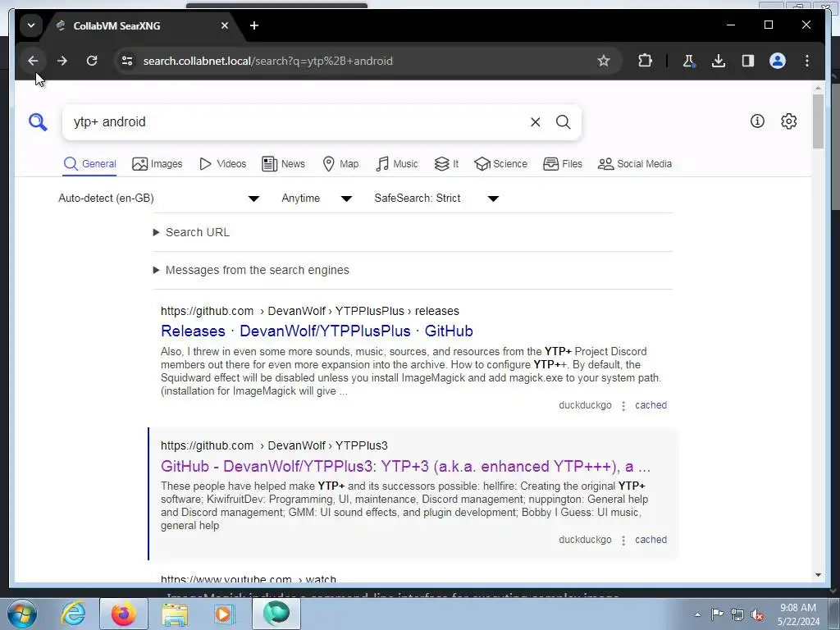Switch to the Science category
The height and width of the screenshot is (630, 840).
(501, 164)
